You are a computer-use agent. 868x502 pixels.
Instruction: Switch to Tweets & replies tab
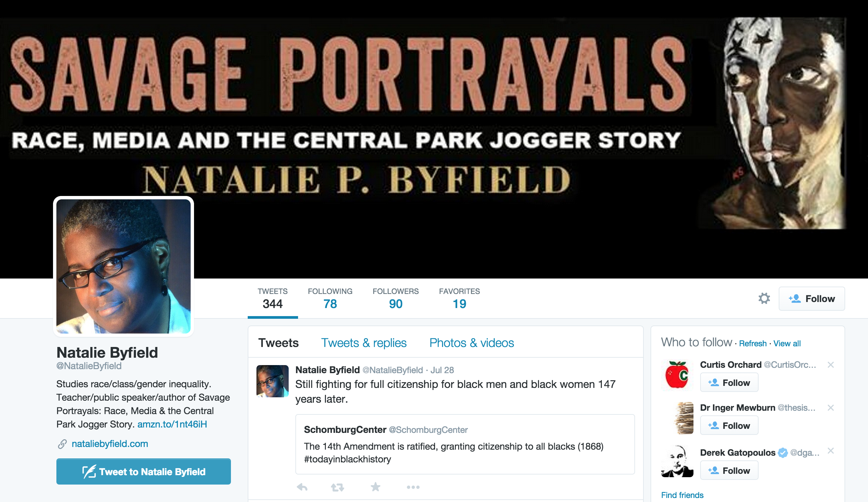point(364,343)
